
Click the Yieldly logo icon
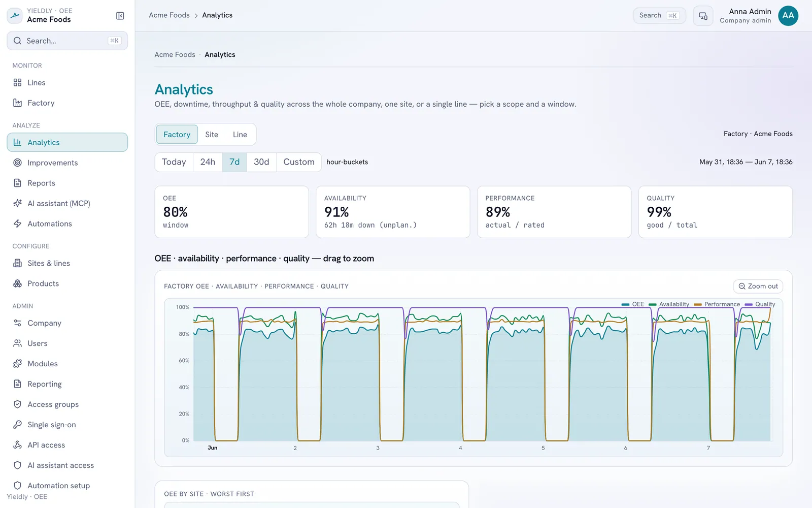(x=15, y=16)
